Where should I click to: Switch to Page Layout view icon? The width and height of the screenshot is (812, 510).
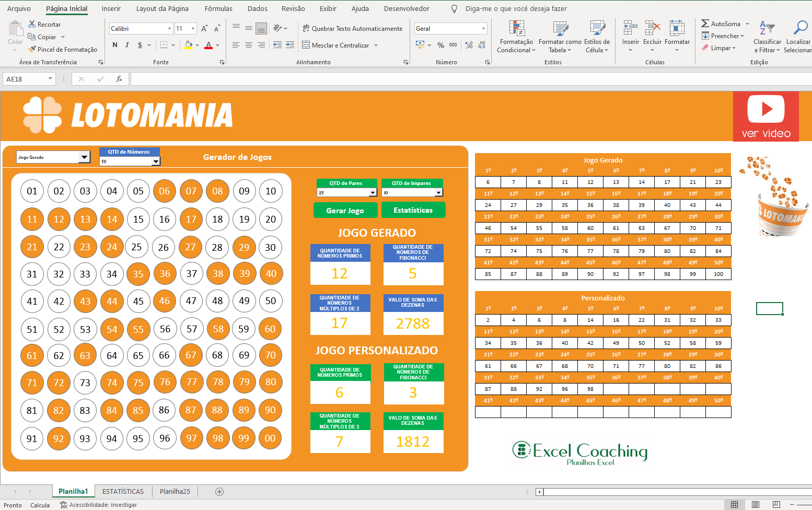[755, 504]
